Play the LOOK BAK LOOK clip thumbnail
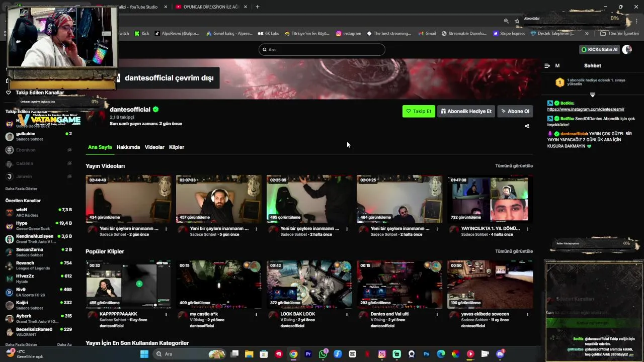This screenshot has height=362, width=644. (x=309, y=284)
